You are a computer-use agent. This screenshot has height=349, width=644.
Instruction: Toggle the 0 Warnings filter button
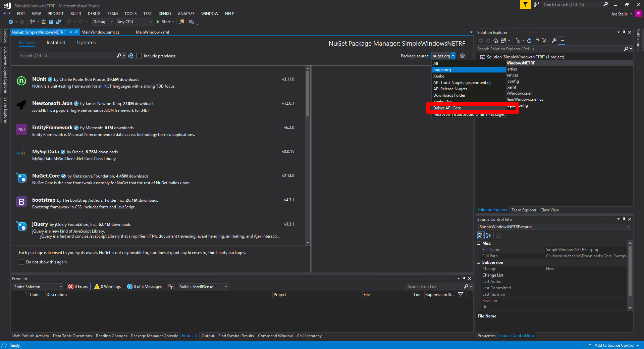coord(108,287)
